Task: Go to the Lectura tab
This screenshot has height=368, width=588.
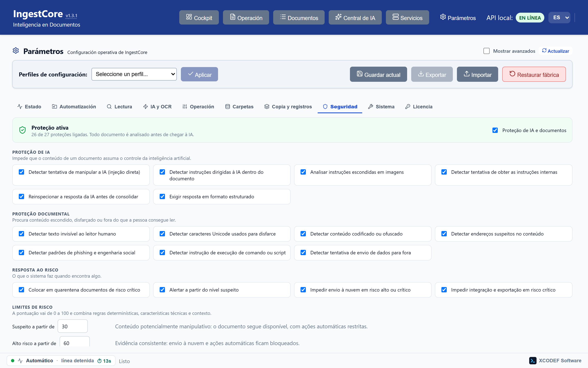Action: click(119, 107)
